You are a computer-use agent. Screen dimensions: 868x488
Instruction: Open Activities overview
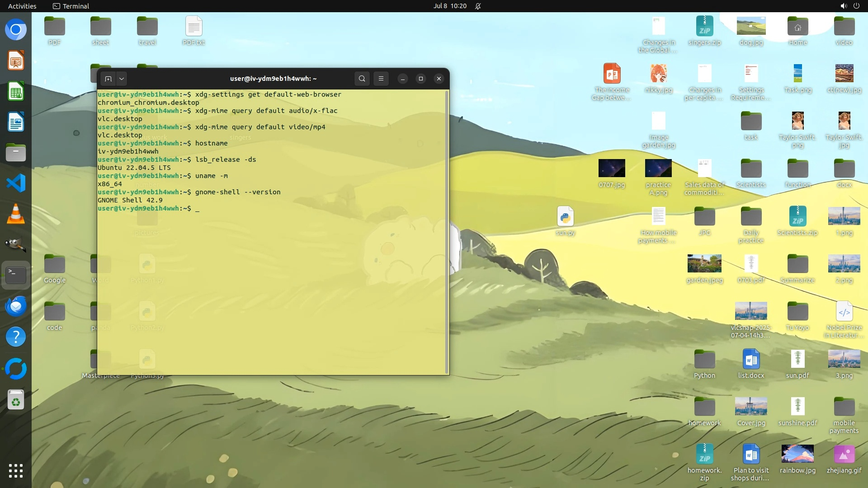tap(22, 6)
